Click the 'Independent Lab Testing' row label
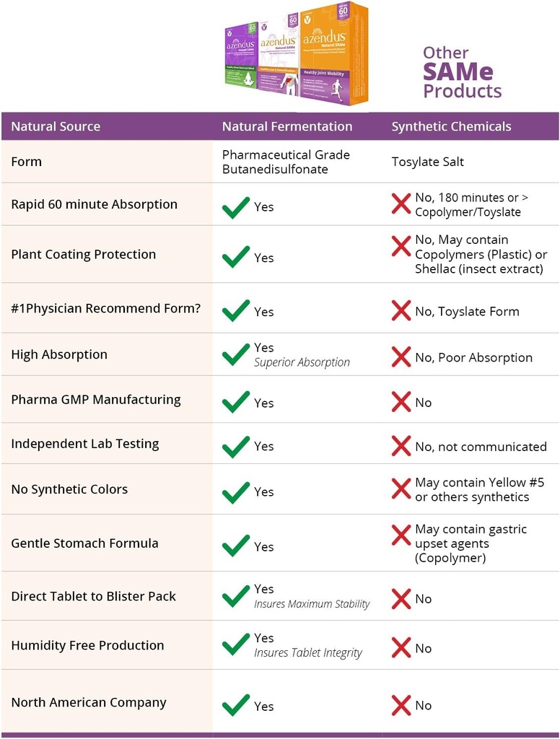The height and width of the screenshot is (739, 560). [x=85, y=444]
